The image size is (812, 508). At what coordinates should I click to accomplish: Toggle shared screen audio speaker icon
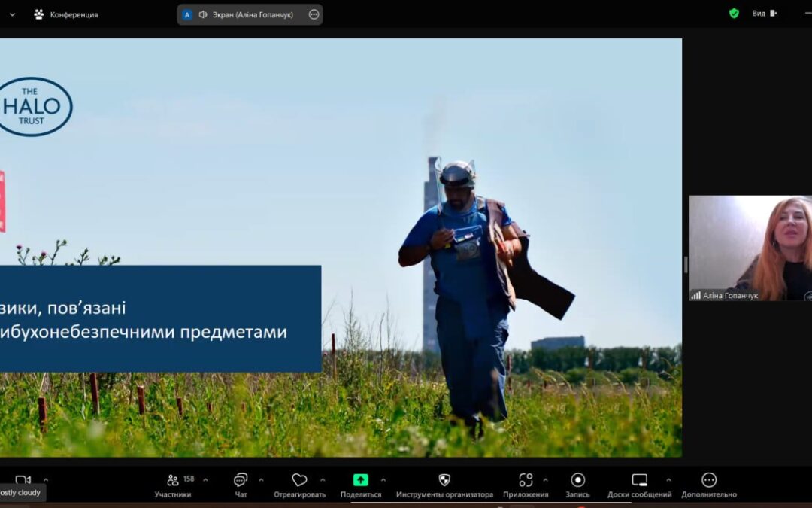(203, 14)
